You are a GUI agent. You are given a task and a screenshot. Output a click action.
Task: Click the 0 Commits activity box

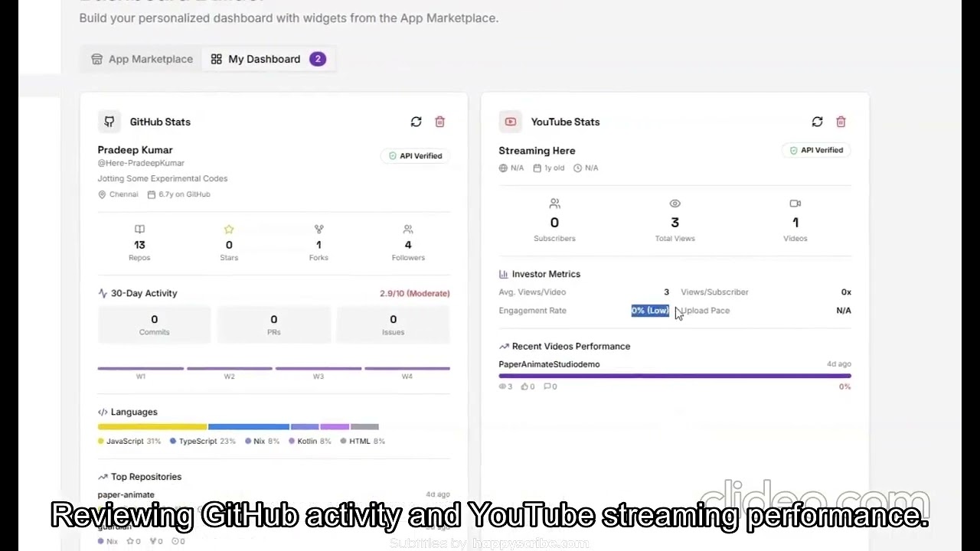(x=155, y=324)
